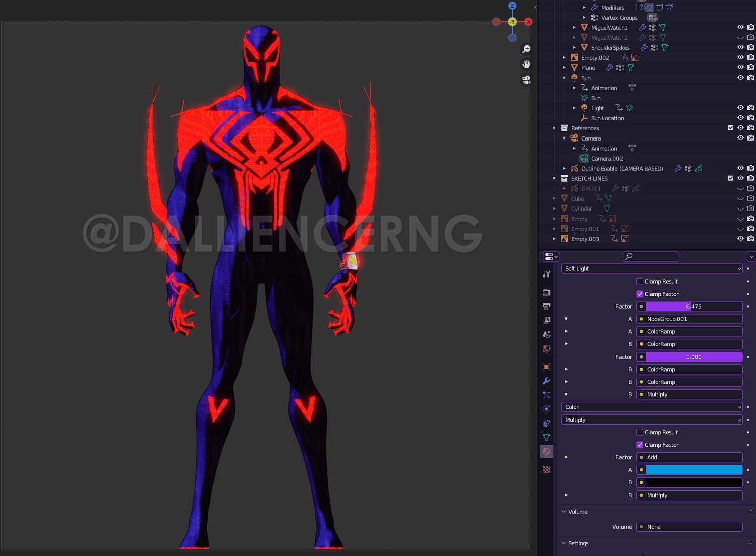Collapse the Settings panel
The width and height of the screenshot is (756, 556).
564,543
